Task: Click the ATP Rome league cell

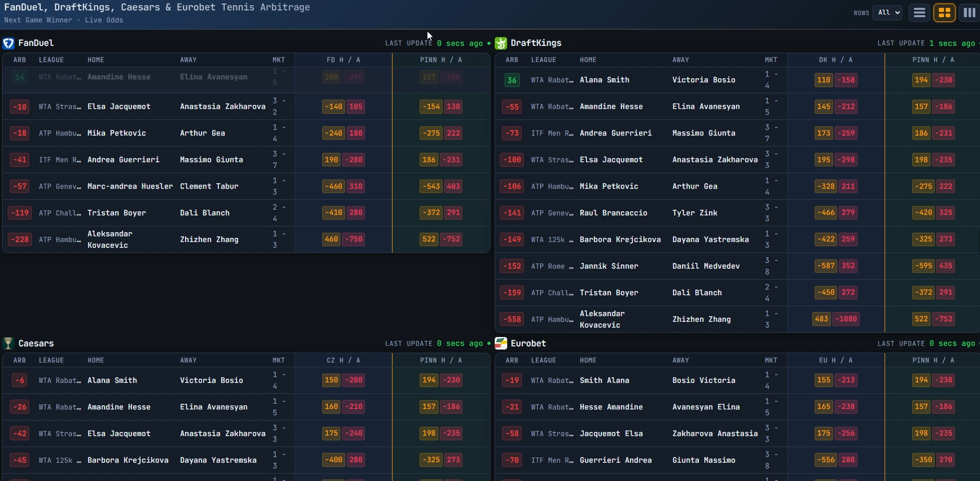Action: click(x=552, y=266)
